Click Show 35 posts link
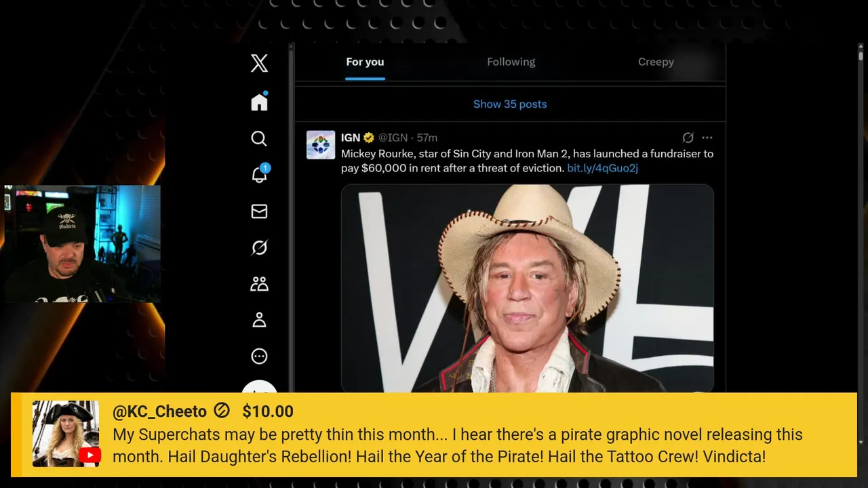 click(510, 104)
